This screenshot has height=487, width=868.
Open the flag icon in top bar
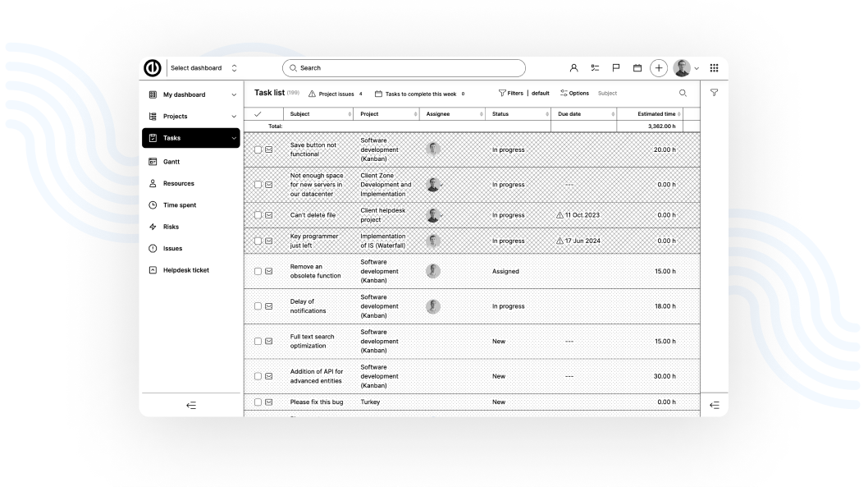[x=615, y=68]
